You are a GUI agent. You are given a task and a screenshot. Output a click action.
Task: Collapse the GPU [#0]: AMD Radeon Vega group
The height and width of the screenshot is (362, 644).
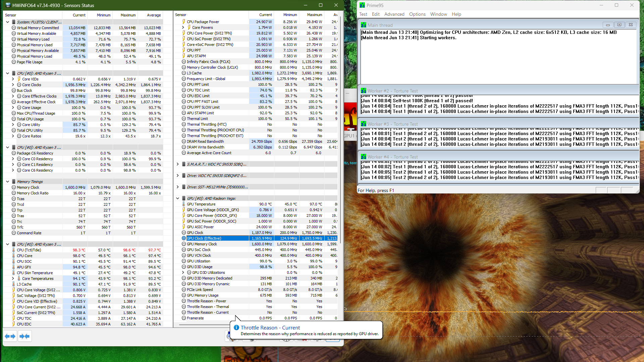(x=178, y=198)
